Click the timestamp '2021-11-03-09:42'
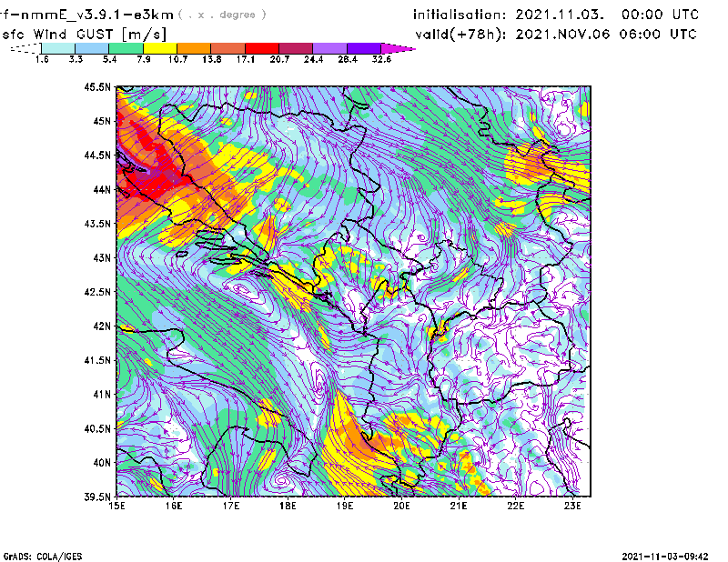Screen dimensions: 728x562 [x=665, y=557]
